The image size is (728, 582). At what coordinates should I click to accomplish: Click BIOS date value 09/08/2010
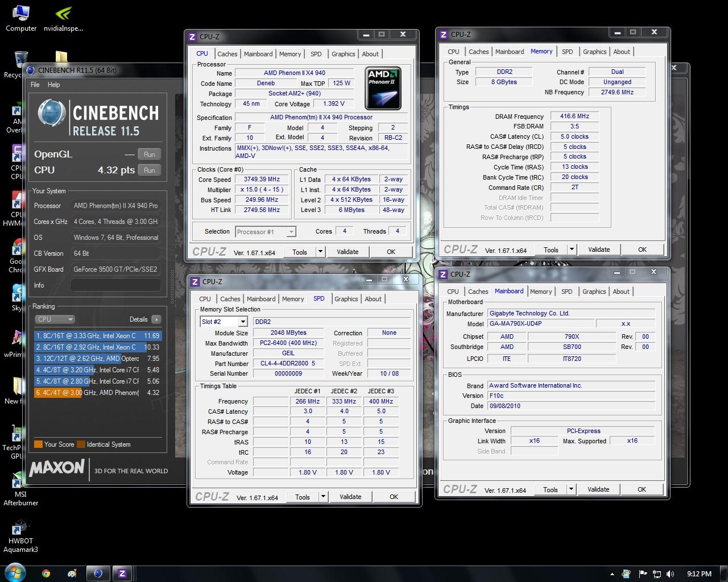pyautogui.click(x=572, y=406)
